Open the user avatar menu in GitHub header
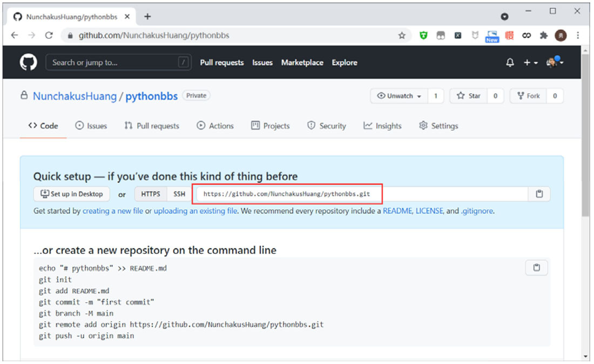 click(x=555, y=61)
